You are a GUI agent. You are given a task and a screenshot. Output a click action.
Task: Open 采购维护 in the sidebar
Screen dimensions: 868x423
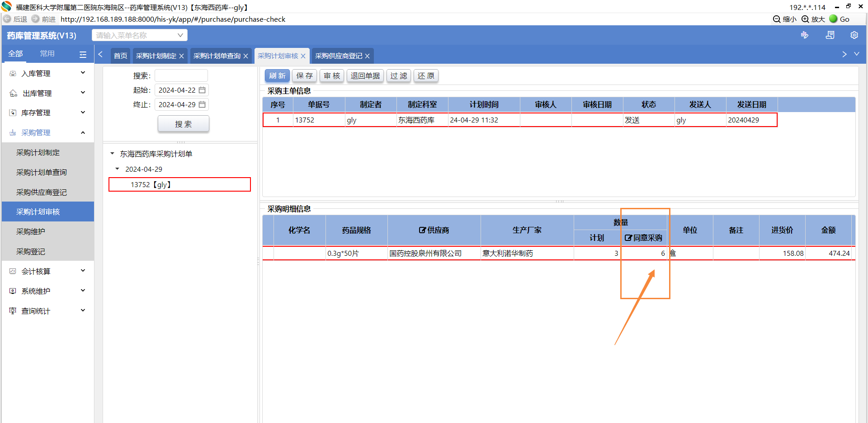pyautogui.click(x=48, y=231)
